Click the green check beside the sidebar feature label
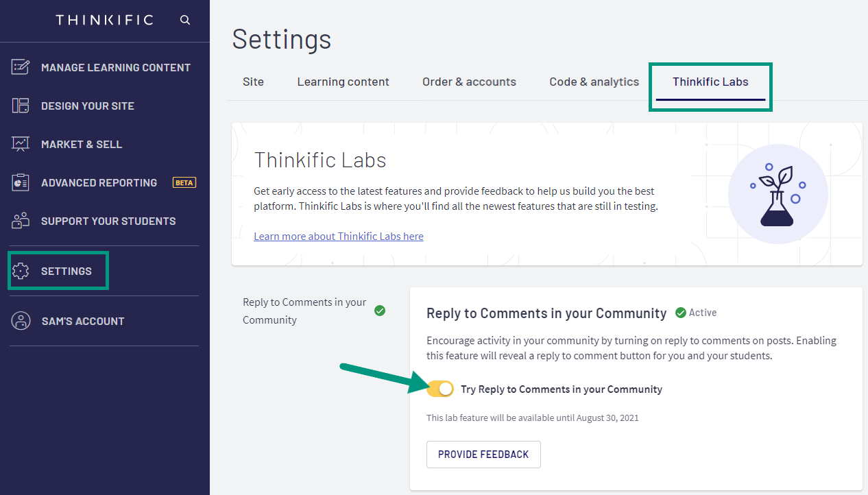Viewport: 868px width, 495px height. [x=380, y=311]
